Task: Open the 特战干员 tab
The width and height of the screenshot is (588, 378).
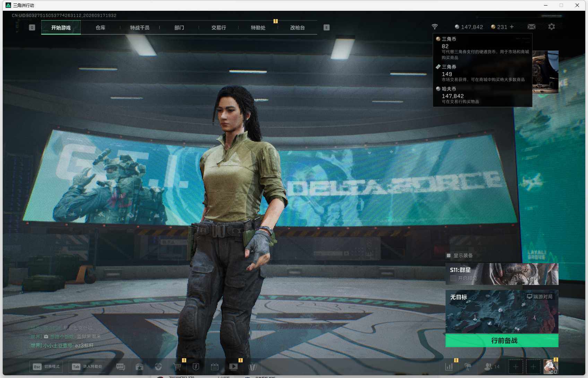Action: 140,27
